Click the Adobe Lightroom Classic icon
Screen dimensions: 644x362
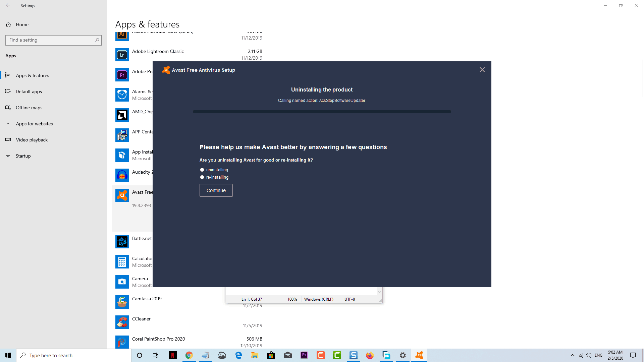pyautogui.click(x=122, y=55)
